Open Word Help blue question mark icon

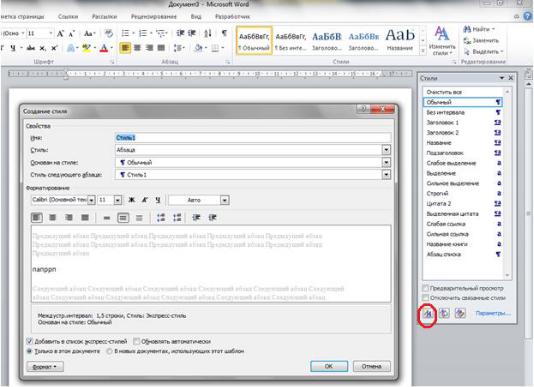(528, 16)
